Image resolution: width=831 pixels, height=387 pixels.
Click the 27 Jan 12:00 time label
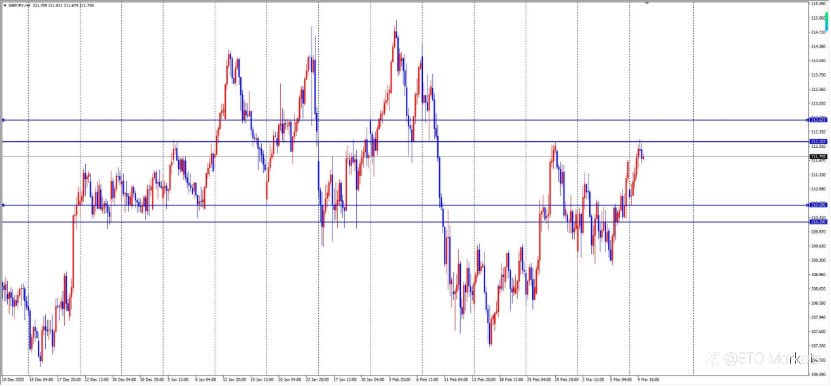pyautogui.click(x=345, y=380)
